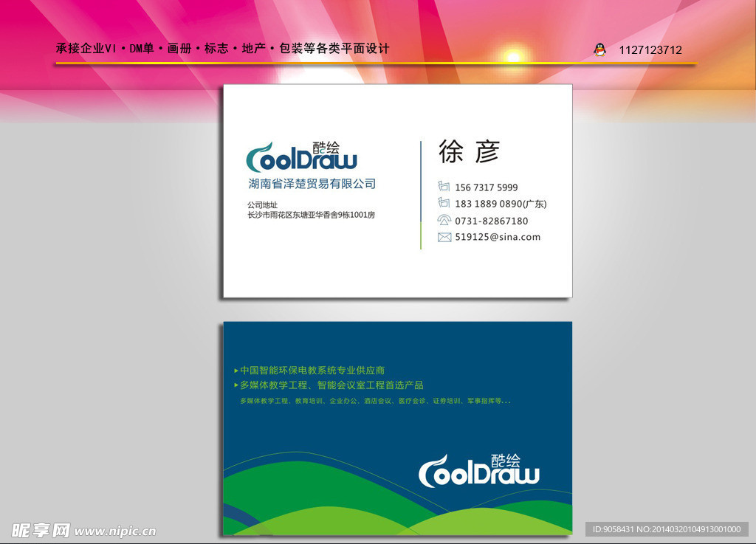Click the name 徐彦 on the card
Screen dimensions: 756x544
[469, 152]
